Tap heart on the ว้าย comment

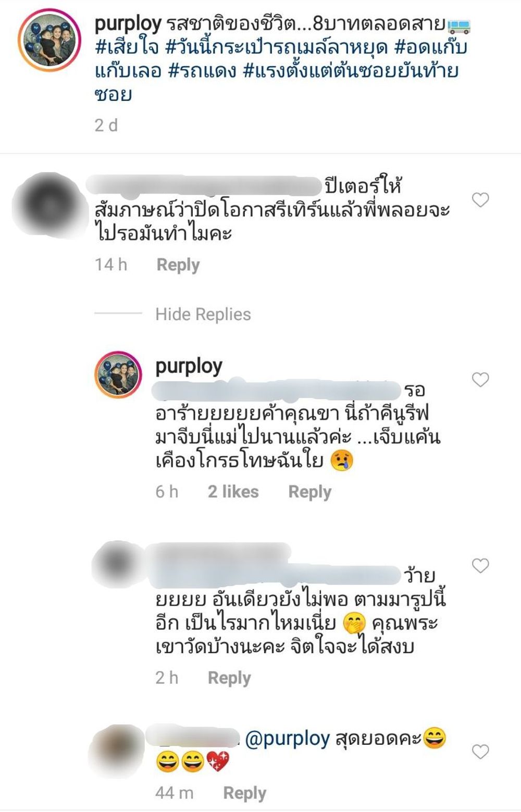pos(480,565)
